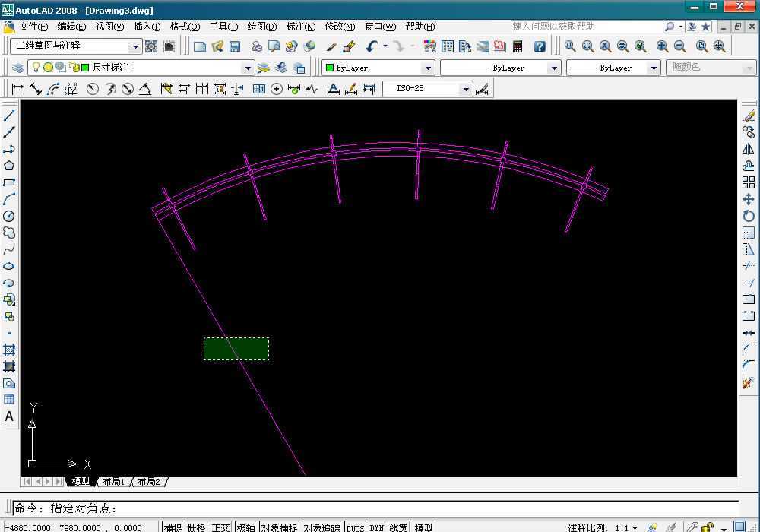
Task: Select the Spline draw tool
Action: (9, 250)
